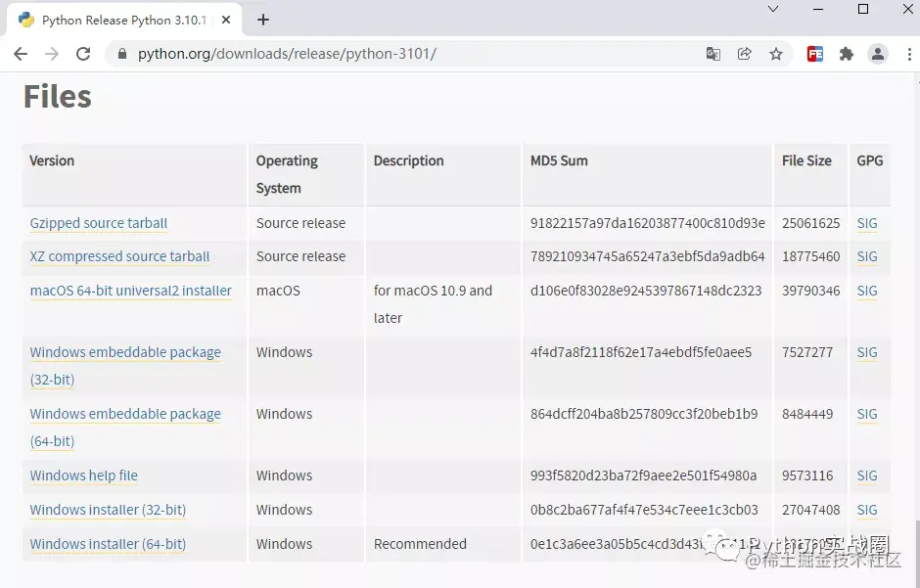Download Windows installer (32-bit)
The image size is (920, 588).
[x=108, y=510]
